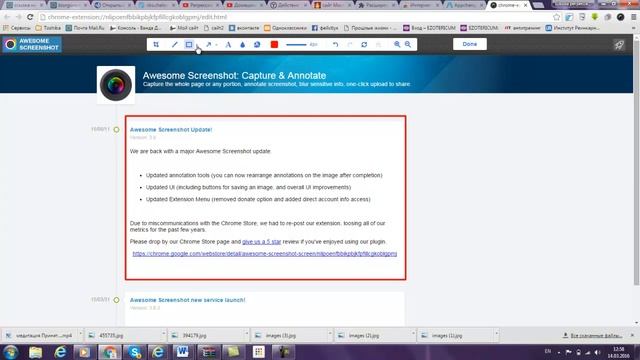This screenshot has width=640, height=360.
Task: Select the Arrow annotation tool
Action: 209,44
